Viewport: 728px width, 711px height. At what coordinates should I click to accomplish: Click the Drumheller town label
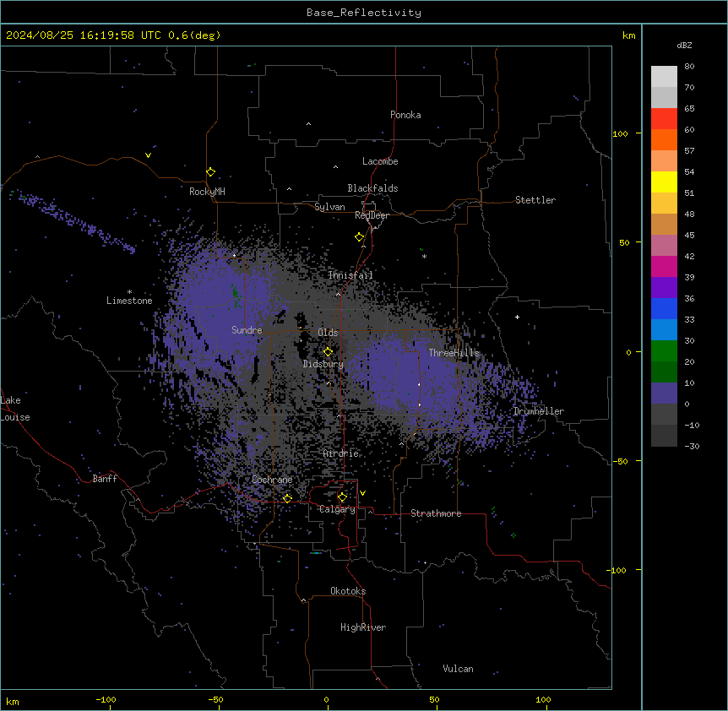pos(539,411)
